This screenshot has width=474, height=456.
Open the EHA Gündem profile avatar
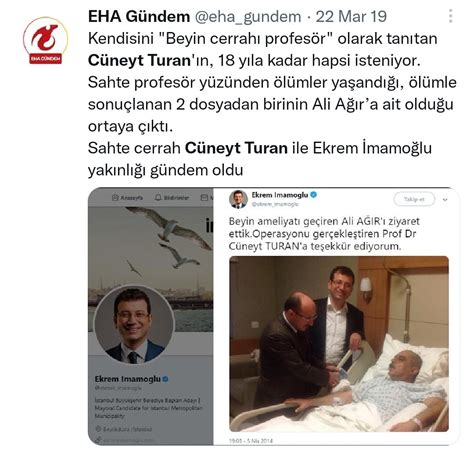[x=45, y=40]
